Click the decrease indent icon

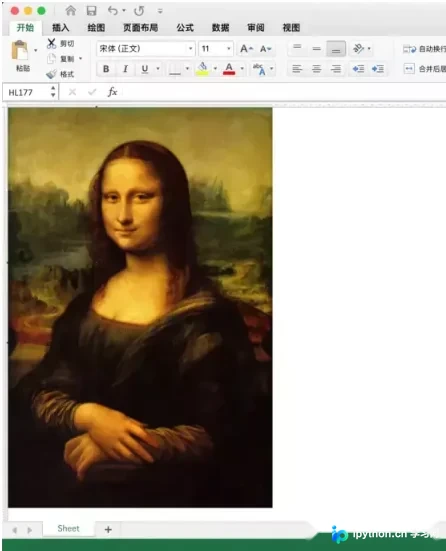click(x=358, y=69)
